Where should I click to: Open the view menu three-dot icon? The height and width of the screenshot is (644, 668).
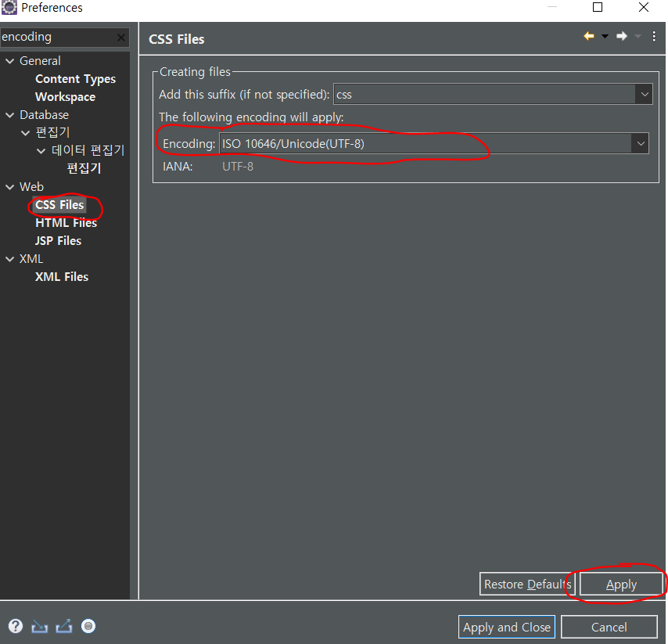pos(654,36)
